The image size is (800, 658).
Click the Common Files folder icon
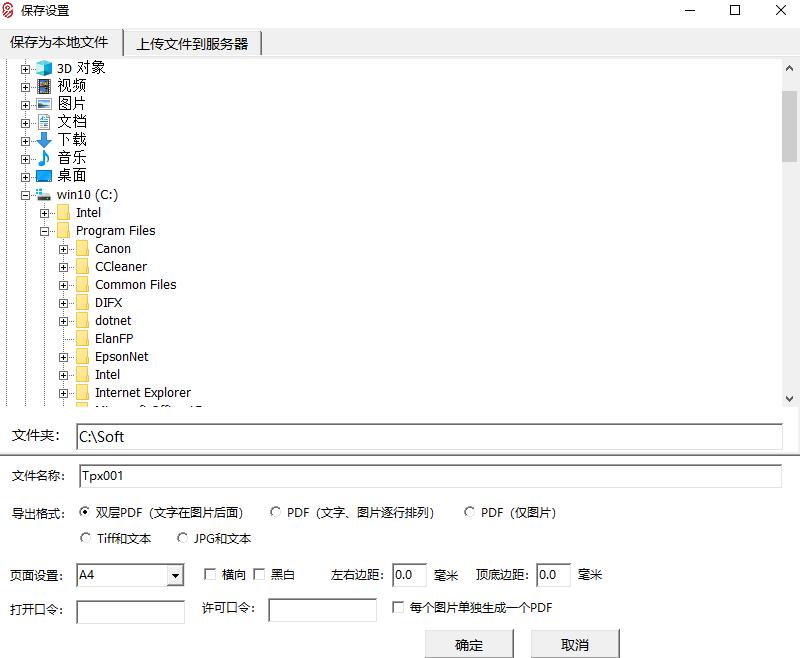[x=82, y=285]
